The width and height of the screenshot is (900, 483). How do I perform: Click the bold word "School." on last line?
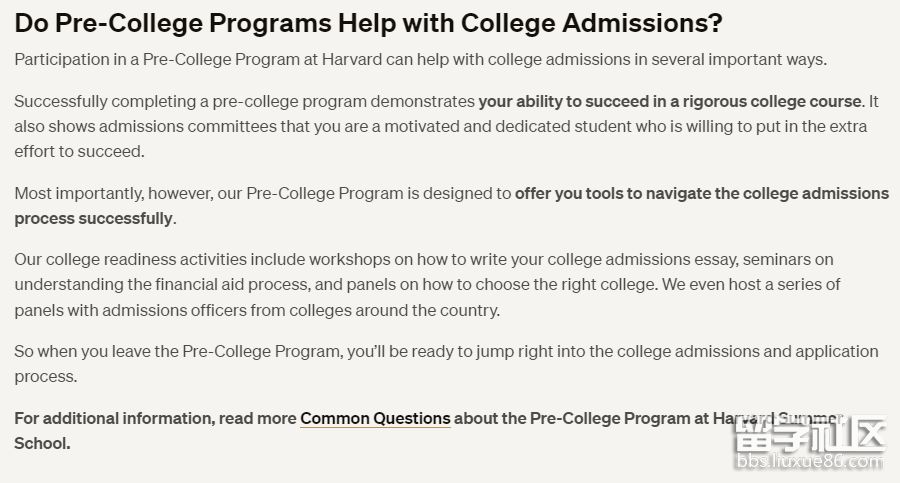click(x=42, y=443)
